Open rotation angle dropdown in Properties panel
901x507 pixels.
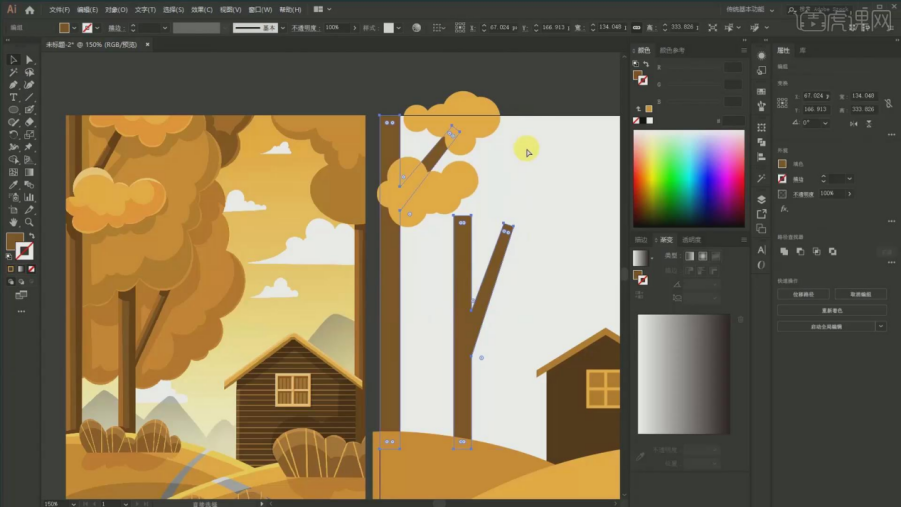(x=825, y=123)
